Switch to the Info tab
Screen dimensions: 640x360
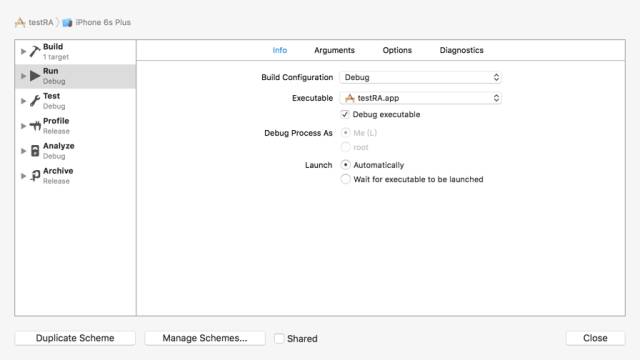280,50
